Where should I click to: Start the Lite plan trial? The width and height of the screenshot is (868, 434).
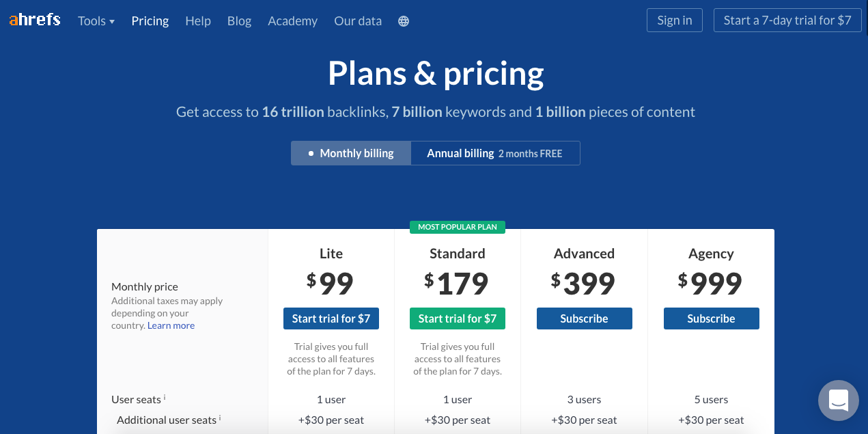[x=331, y=318]
